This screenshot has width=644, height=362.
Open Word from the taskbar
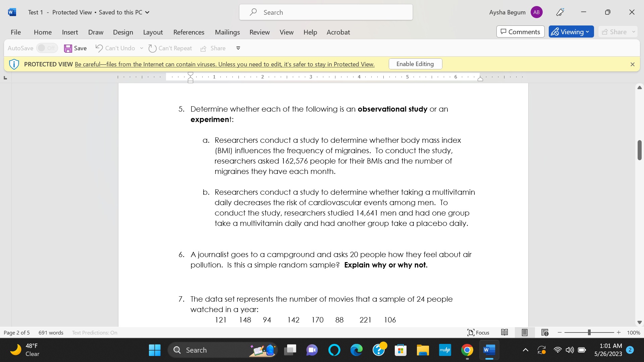click(489, 350)
